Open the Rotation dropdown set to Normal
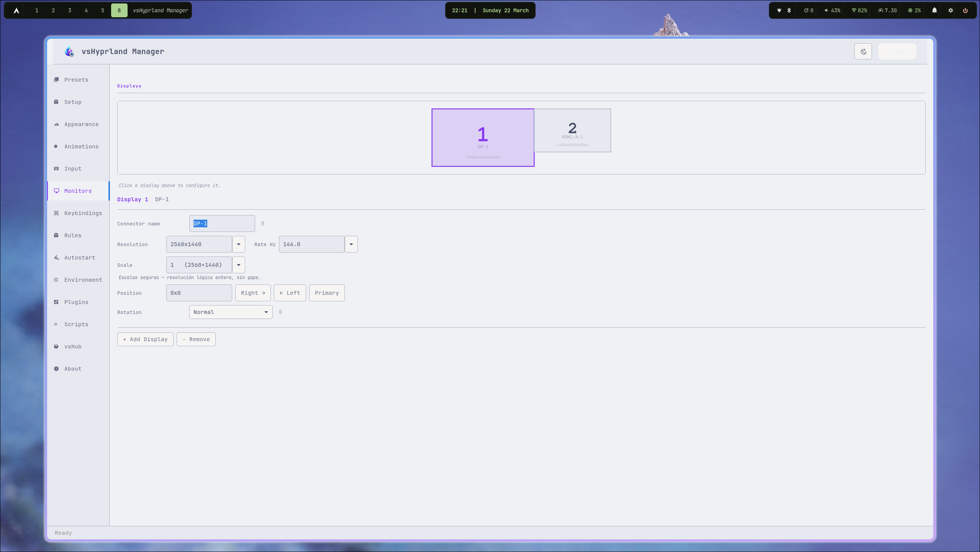This screenshot has height=552, width=980. pyautogui.click(x=231, y=312)
